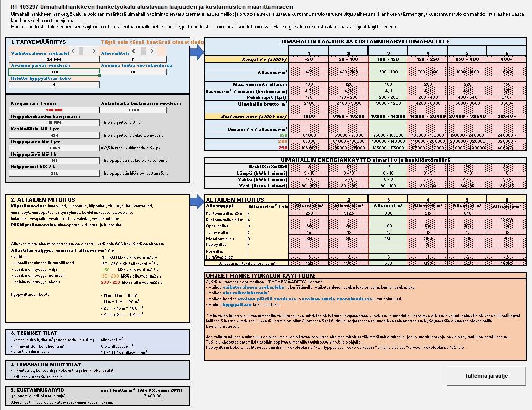
Task: Click the Aukioloaika value 3 300
Action: coord(133,110)
